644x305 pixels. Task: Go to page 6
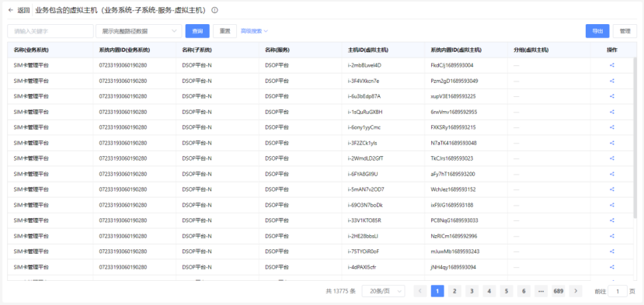point(524,291)
